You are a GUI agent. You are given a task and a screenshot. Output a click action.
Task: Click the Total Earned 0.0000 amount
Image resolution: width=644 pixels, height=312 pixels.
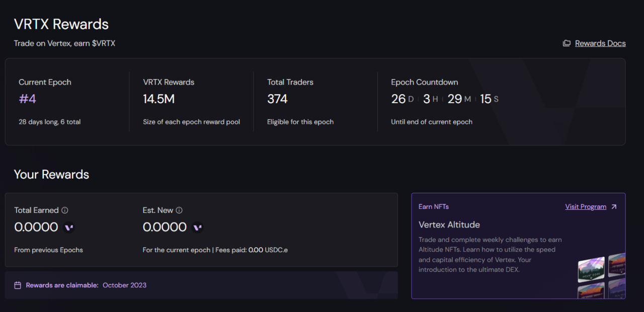click(36, 227)
